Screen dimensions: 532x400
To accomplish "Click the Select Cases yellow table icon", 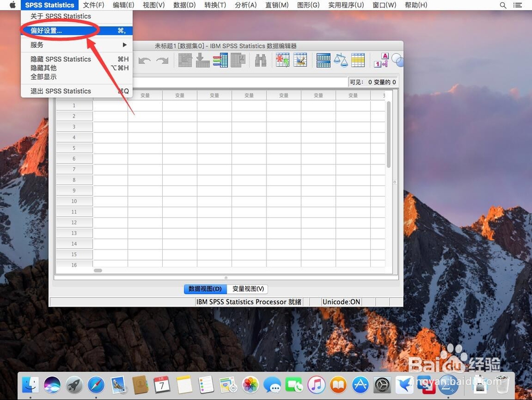I will pyautogui.click(x=358, y=61).
